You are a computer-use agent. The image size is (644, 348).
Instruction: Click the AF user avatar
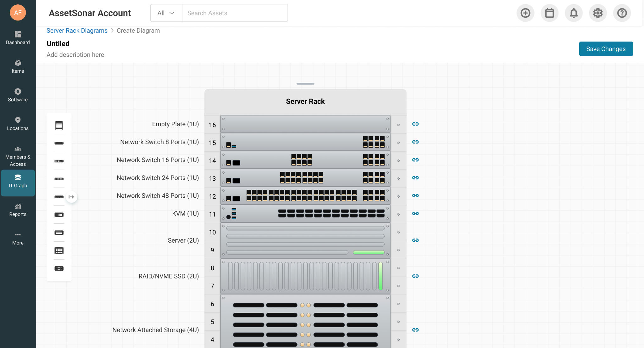pos(18,13)
